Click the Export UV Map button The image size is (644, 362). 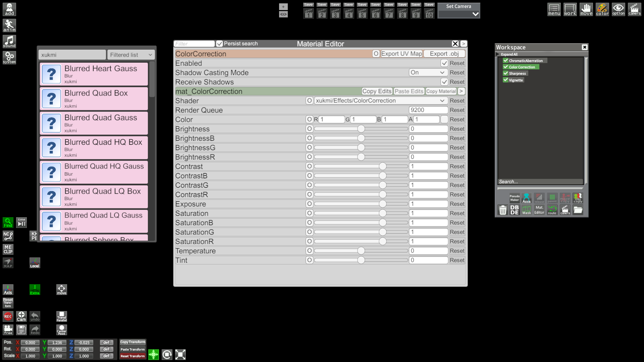pos(401,54)
